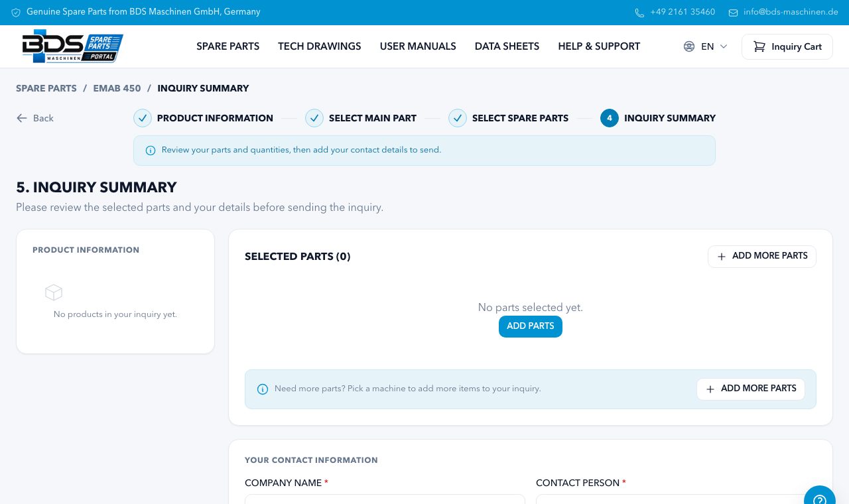
Task: Click the Company Name input field
Action: pyautogui.click(x=385, y=499)
